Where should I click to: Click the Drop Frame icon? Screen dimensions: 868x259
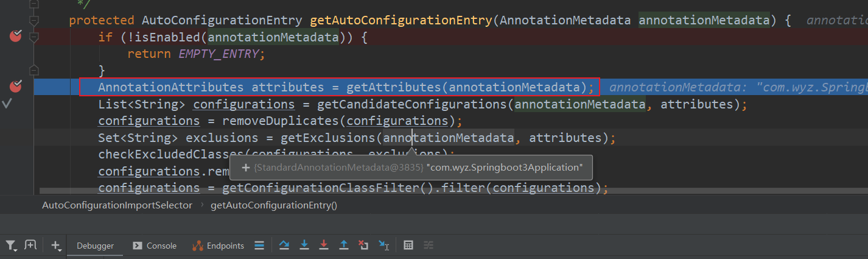click(363, 246)
